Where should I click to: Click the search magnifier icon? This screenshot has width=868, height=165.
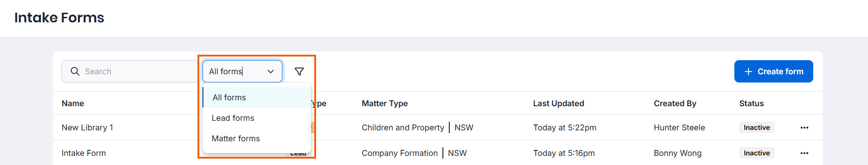75,71
